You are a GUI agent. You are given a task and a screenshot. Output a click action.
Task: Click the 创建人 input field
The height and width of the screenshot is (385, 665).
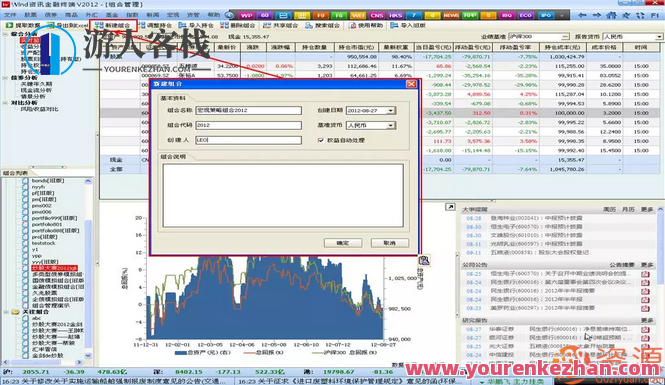tap(249, 140)
